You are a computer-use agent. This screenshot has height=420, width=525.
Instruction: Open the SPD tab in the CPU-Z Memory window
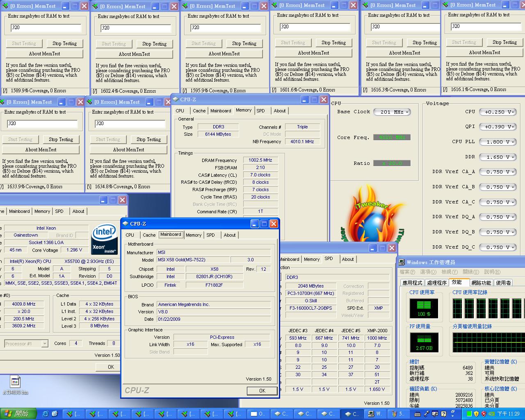click(260, 111)
